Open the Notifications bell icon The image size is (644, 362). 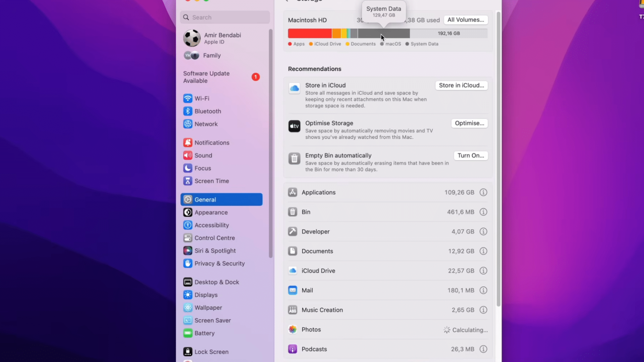coord(188,142)
